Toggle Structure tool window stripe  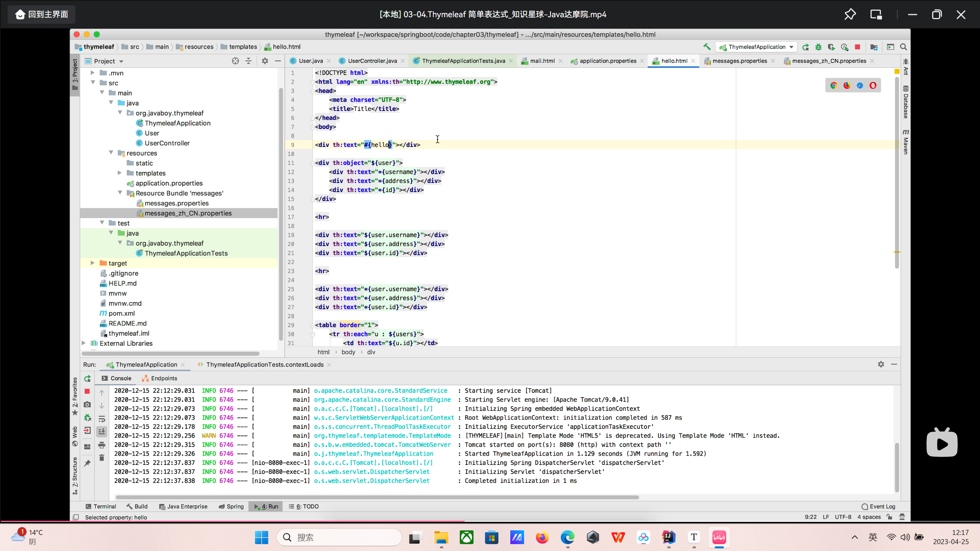click(75, 476)
